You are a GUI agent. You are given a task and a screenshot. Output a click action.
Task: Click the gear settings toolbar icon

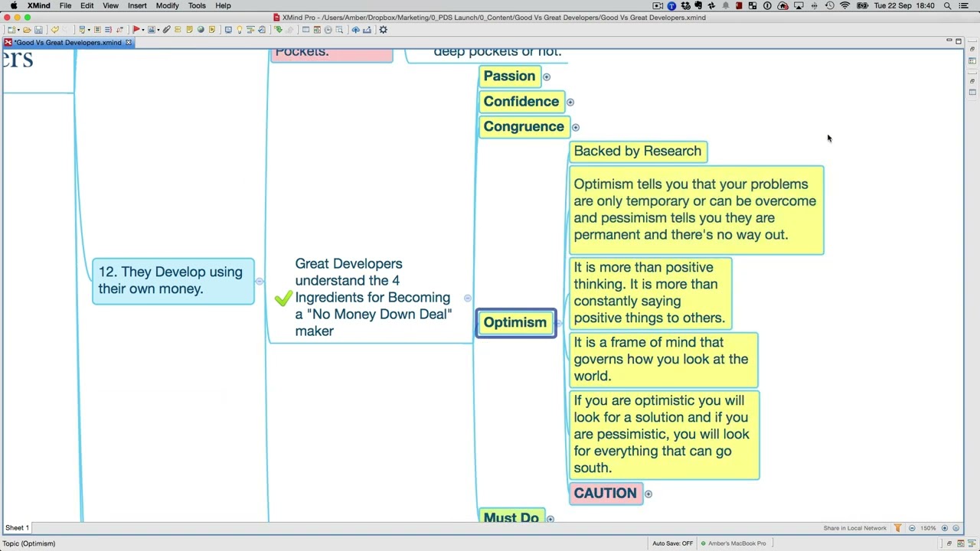click(383, 30)
